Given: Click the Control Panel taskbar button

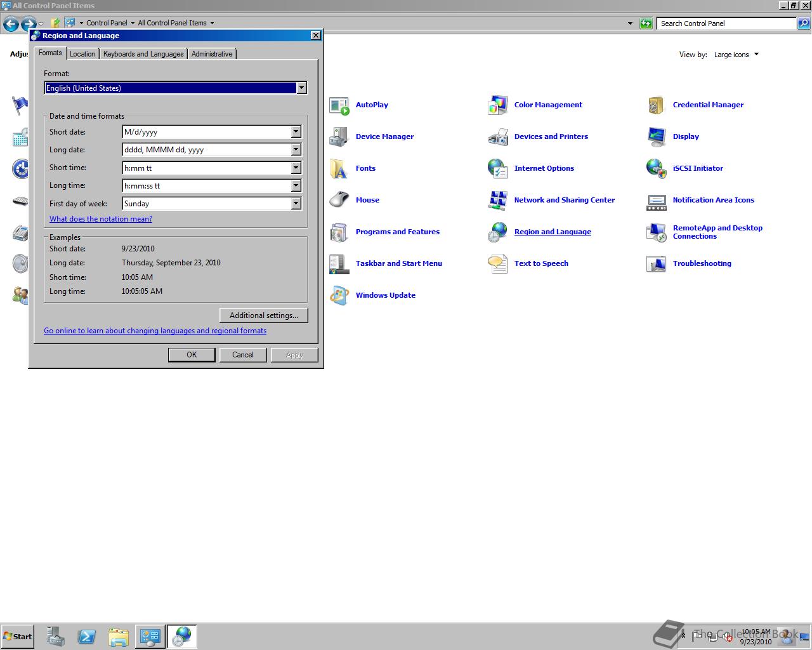Looking at the screenshot, I should [x=150, y=637].
